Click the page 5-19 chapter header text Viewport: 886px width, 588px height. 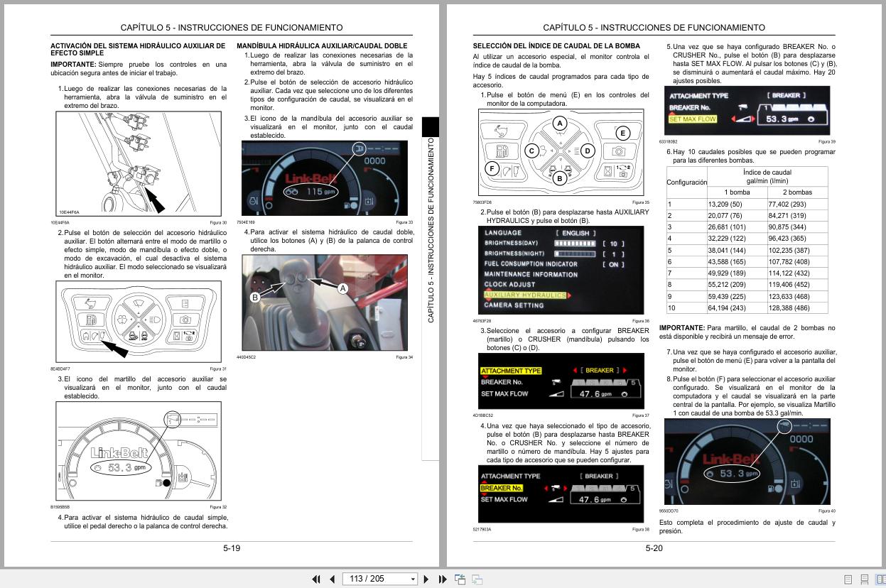(232, 28)
